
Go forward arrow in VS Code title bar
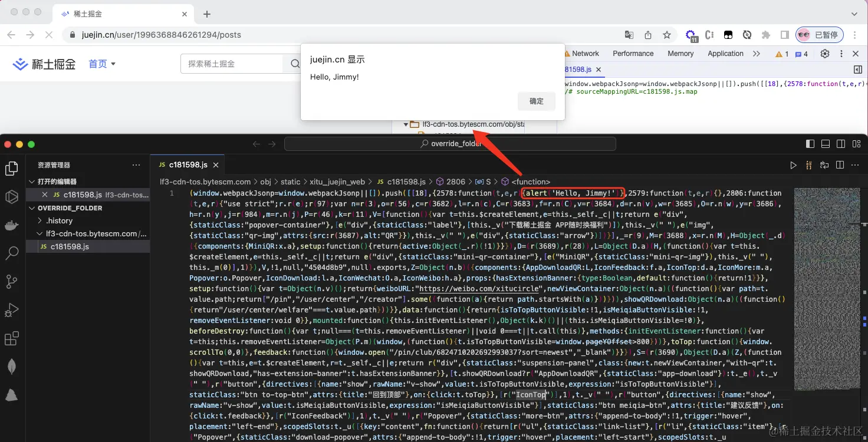click(272, 144)
